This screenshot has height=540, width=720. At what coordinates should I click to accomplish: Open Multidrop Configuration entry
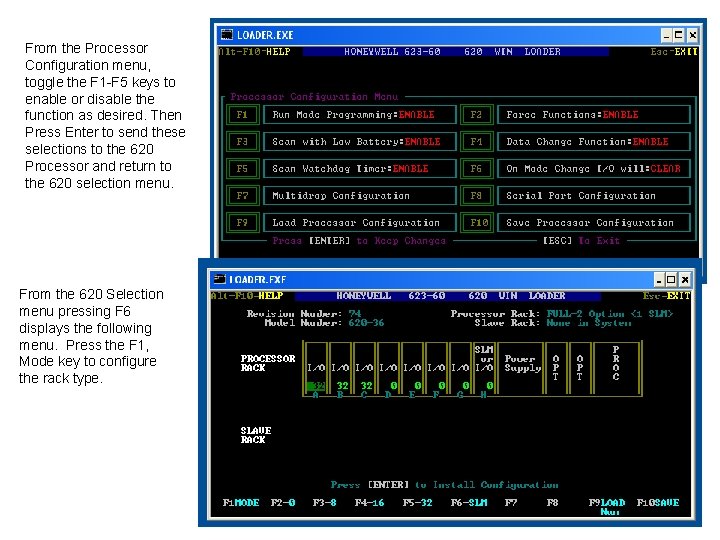(359, 196)
